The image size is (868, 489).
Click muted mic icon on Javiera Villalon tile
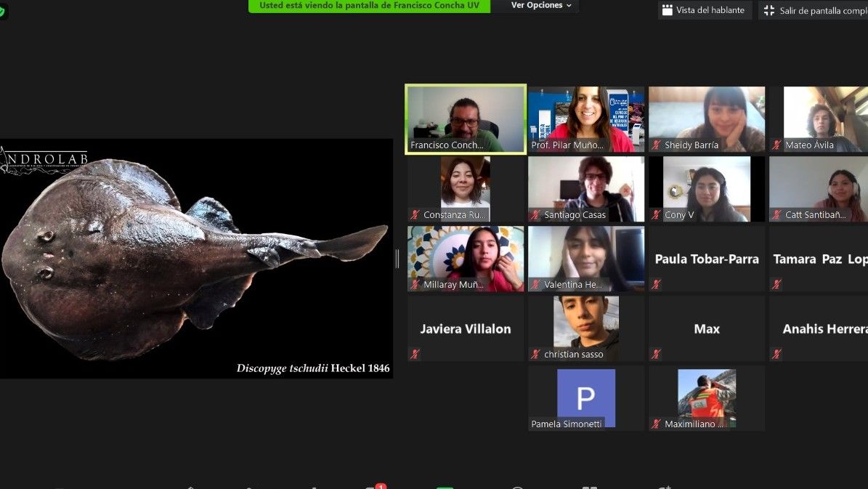coord(415,355)
